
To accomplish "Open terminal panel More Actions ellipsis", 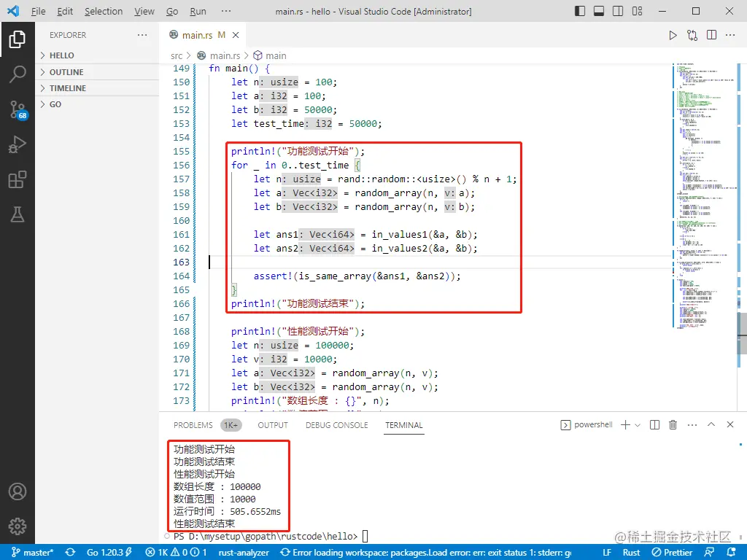I will [x=692, y=425].
